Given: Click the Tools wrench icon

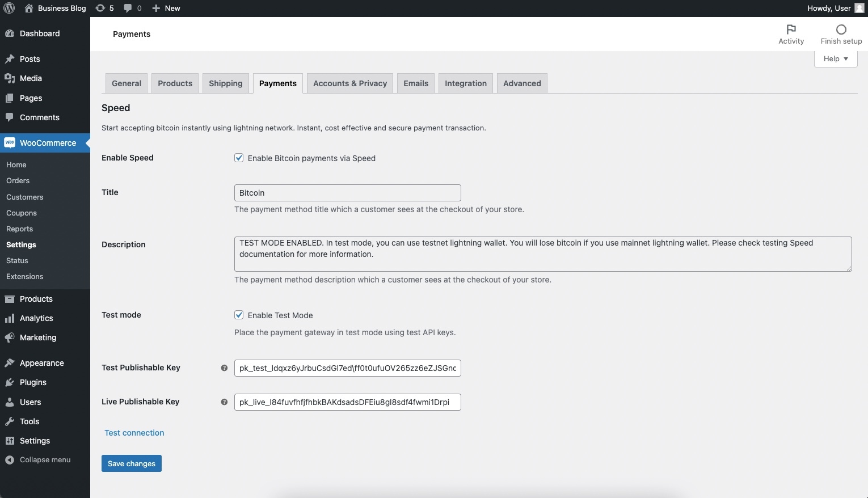Looking at the screenshot, I should [10, 421].
